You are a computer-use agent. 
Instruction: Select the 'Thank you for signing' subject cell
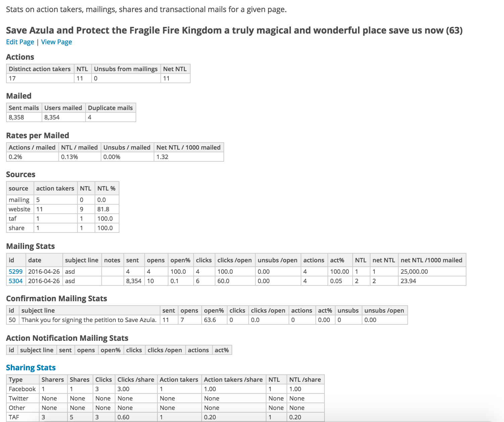coord(89,320)
